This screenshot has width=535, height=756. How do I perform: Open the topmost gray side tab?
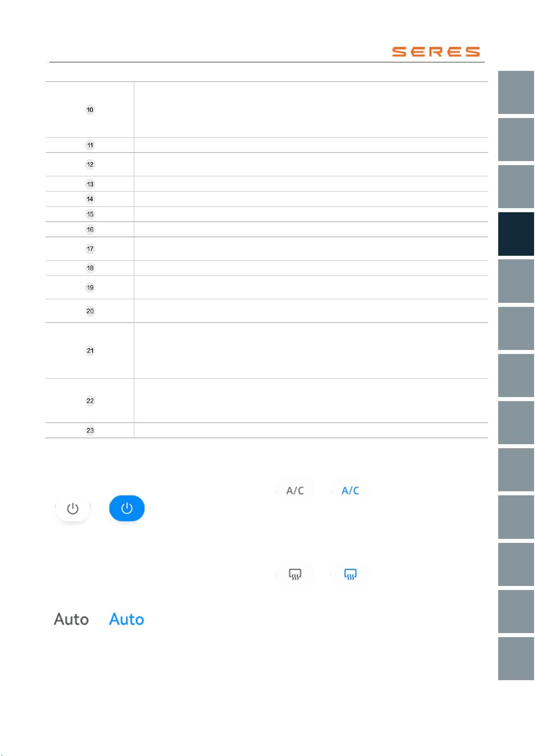(516, 92)
